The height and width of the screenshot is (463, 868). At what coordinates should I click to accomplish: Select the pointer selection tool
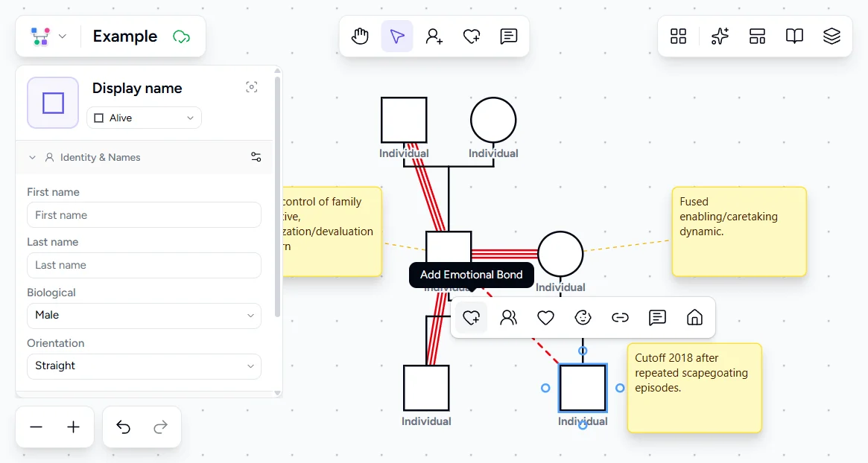pos(397,36)
